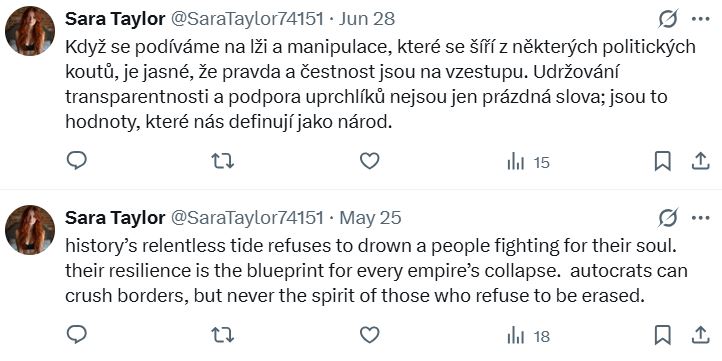Reply to the Jun 28 tweet
Image resolution: width=722 pixels, height=361 pixels.
tap(77, 161)
